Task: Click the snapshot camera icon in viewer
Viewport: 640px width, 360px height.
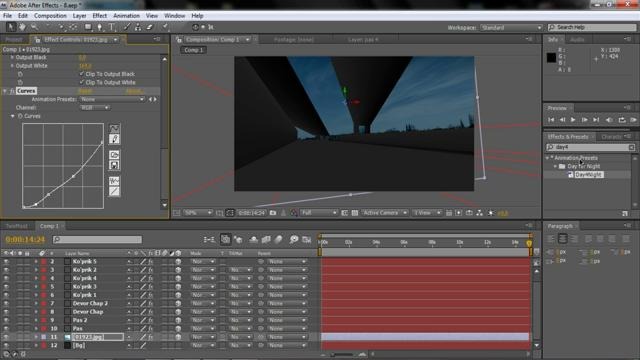Action: (x=273, y=213)
